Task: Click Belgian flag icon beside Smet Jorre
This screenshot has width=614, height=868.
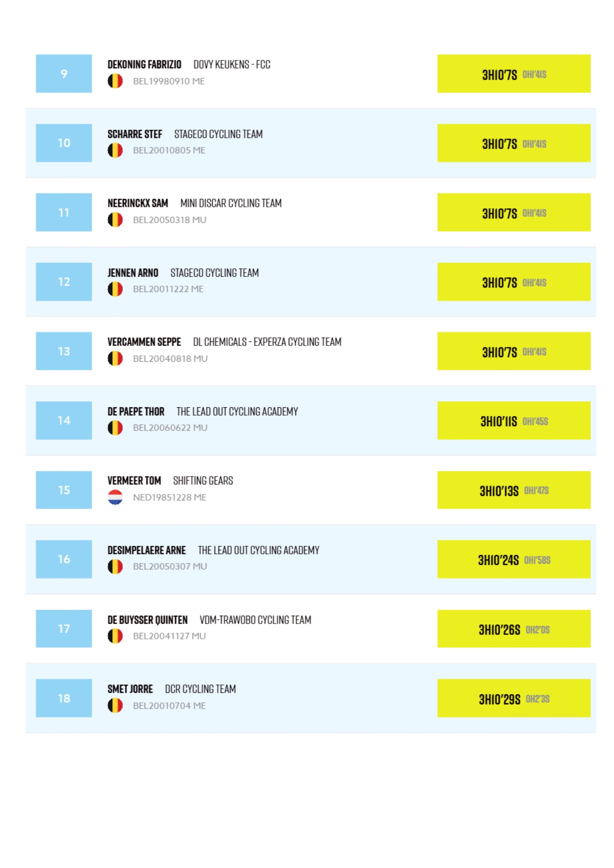Action: [x=115, y=706]
